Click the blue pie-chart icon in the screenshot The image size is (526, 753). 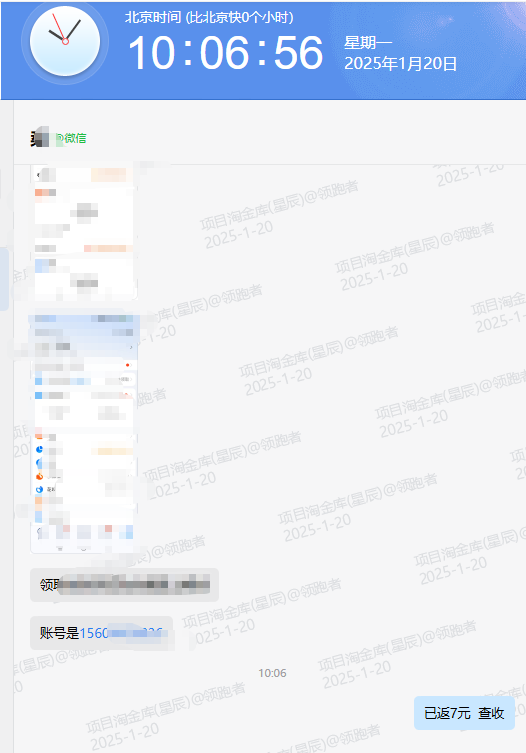click(x=39, y=449)
